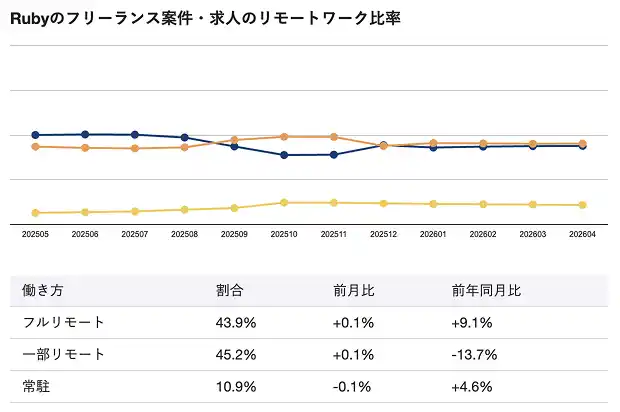
Task: Click the yellow data point at 202505
Action: (35, 213)
